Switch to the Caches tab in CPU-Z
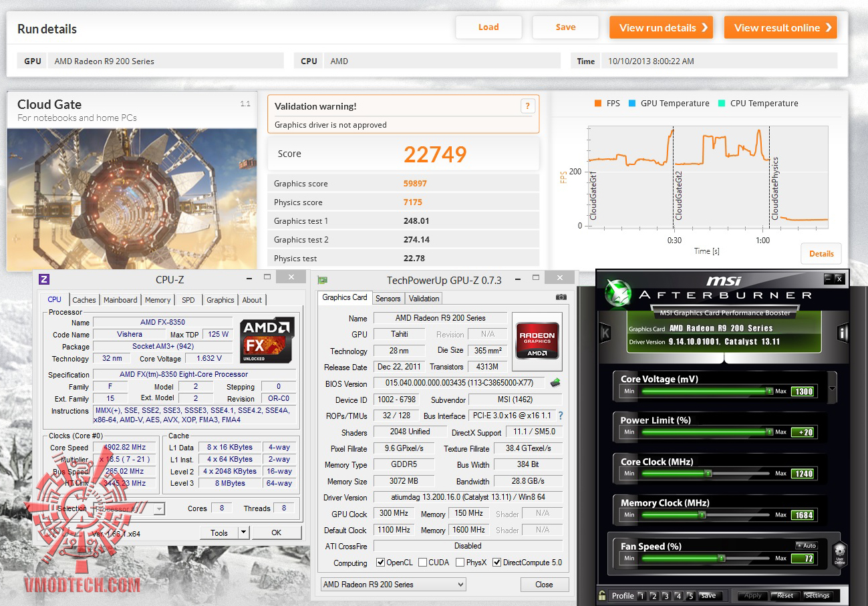This screenshot has height=606, width=868. point(84,300)
